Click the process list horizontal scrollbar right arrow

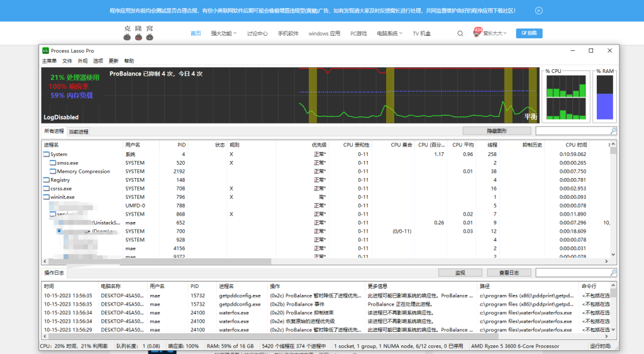coord(606,261)
